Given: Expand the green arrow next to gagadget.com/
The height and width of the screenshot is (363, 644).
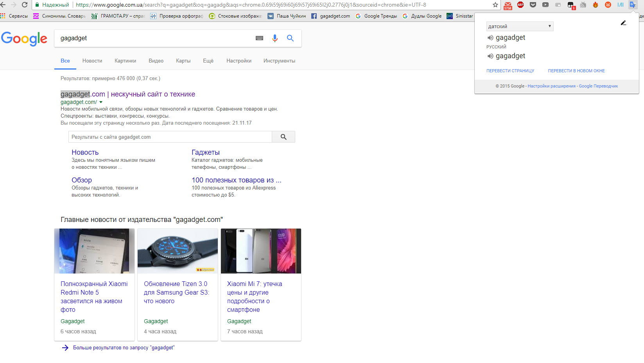Looking at the screenshot, I should [x=101, y=102].
